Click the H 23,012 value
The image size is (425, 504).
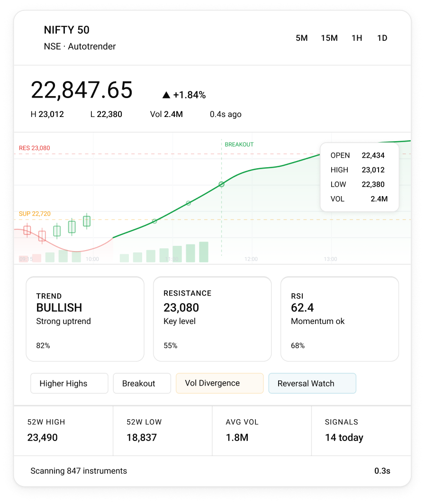pyautogui.click(x=47, y=114)
